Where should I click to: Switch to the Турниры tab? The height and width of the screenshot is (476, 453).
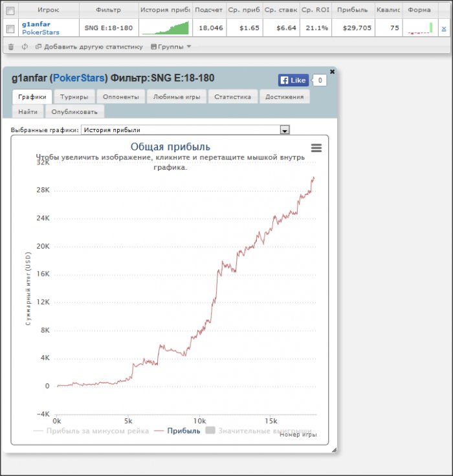[x=74, y=97]
